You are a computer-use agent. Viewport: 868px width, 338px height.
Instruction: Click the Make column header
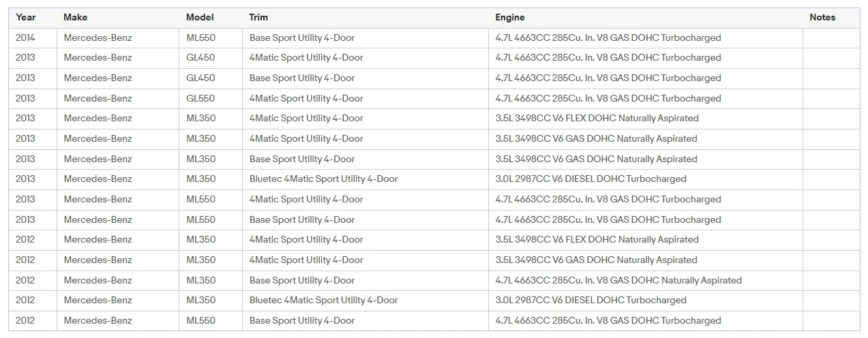118,18
